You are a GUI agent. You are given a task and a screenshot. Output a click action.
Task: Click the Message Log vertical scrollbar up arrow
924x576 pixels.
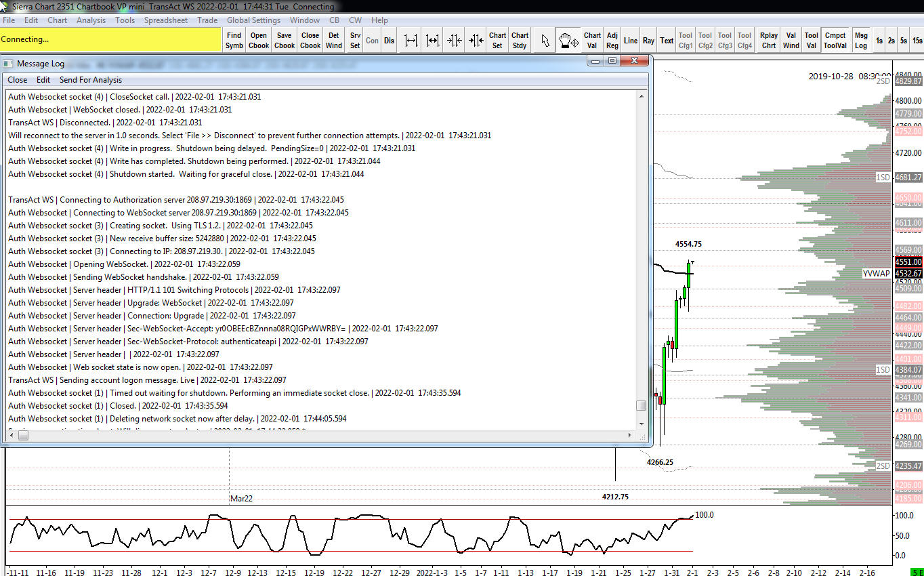point(642,96)
